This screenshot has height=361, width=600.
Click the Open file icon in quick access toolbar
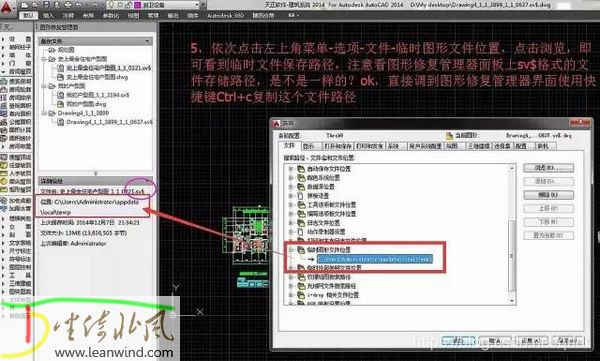click(35, 5)
